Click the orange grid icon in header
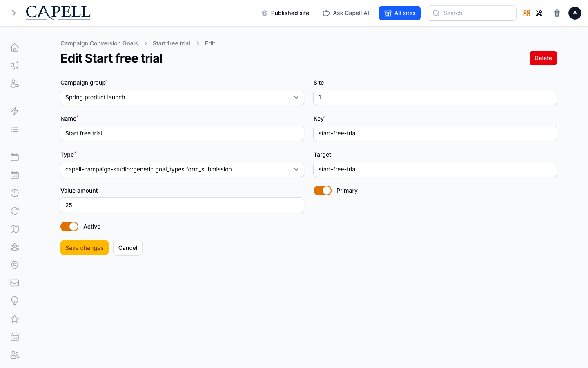The height and width of the screenshot is (368, 588). coord(527,13)
